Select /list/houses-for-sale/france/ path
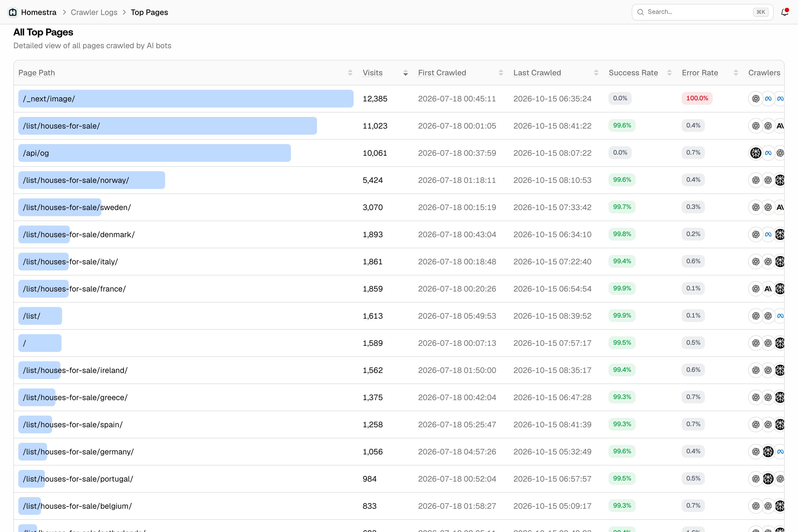The height and width of the screenshot is (532, 798). (x=74, y=289)
